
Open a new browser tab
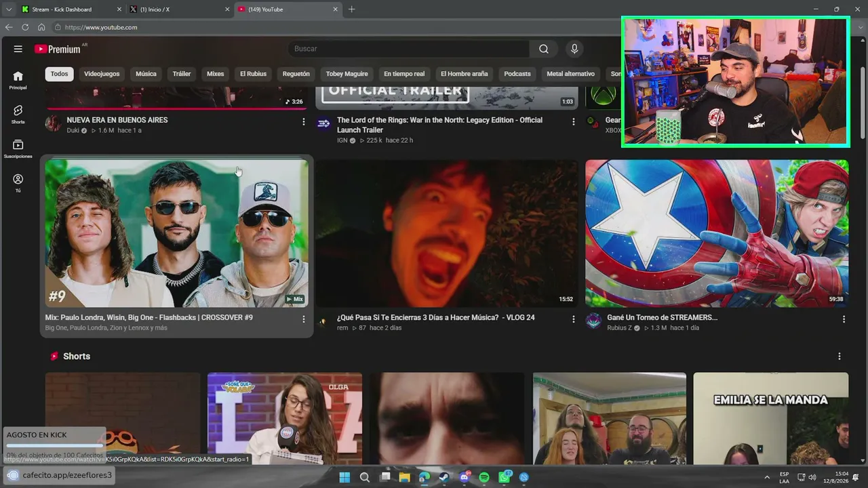click(351, 9)
